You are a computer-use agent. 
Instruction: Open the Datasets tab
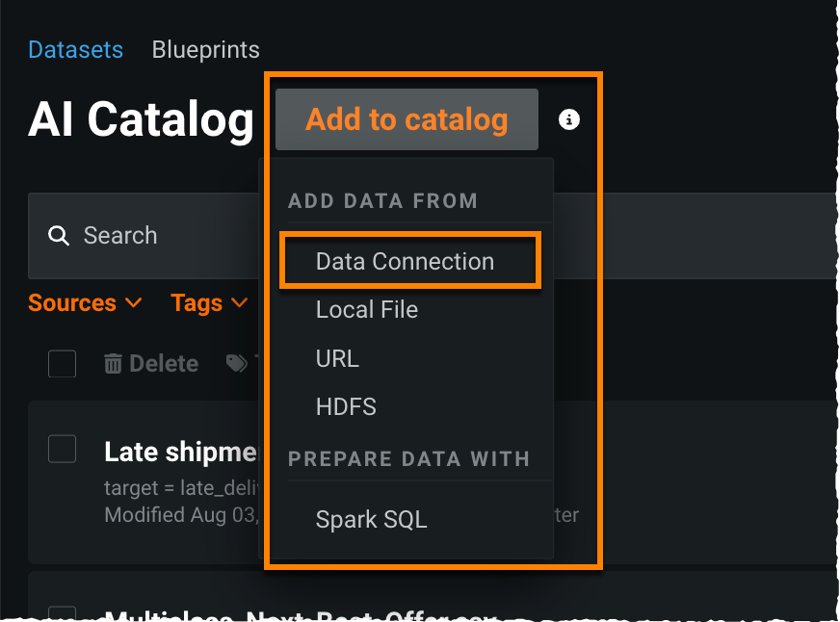click(x=75, y=49)
